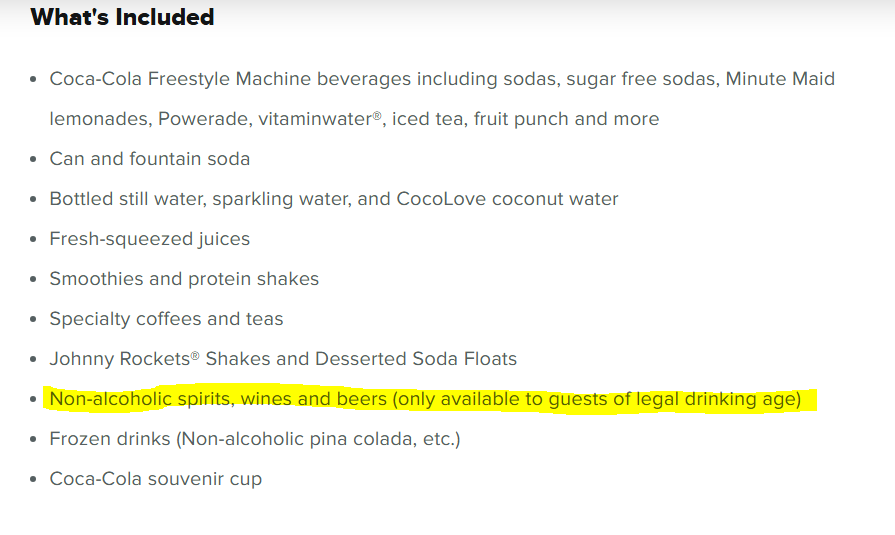Click the Johnny Rockets Shakes list item
The height and width of the screenshot is (535, 895).
[283, 359]
